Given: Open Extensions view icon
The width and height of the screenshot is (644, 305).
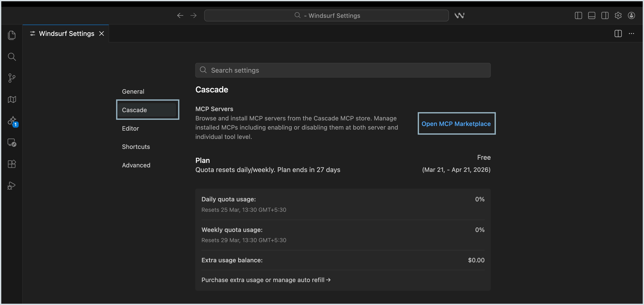Looking at the screenshot, I should (12, 164).
